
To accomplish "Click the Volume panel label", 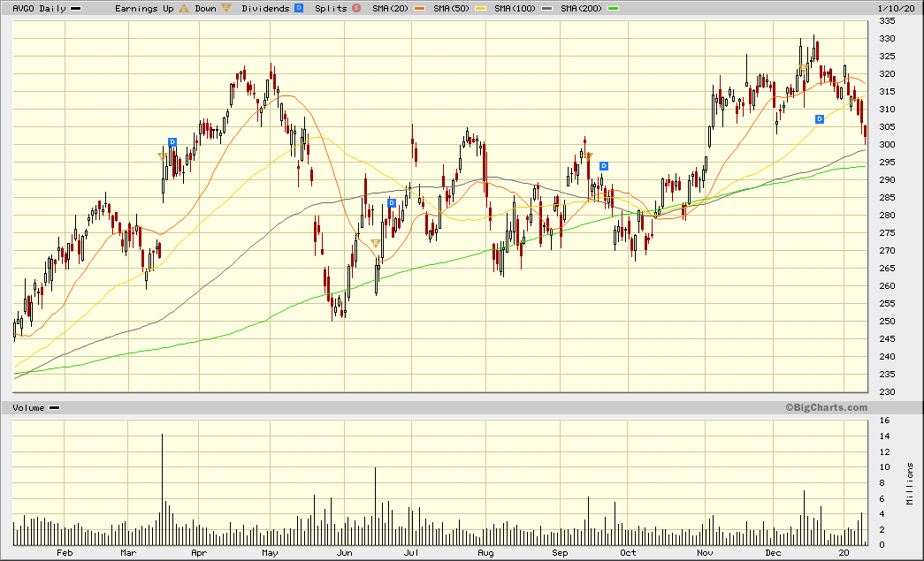I will (x=30, y=407).
